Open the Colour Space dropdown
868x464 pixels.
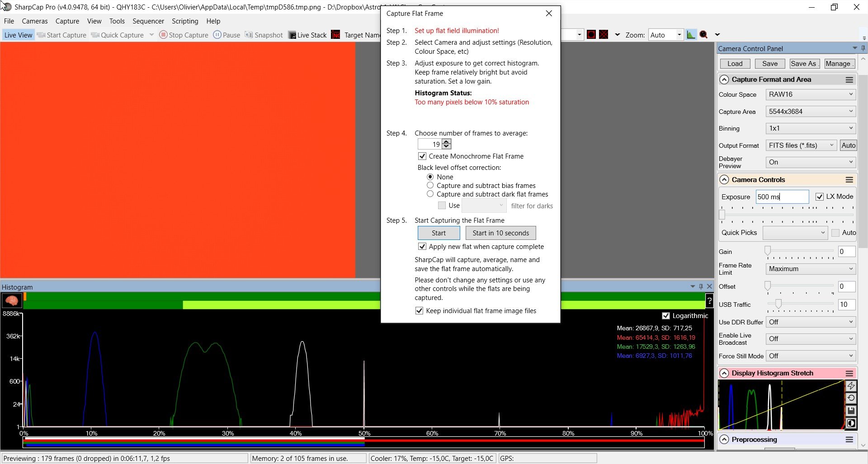click(x=811, y=94)
